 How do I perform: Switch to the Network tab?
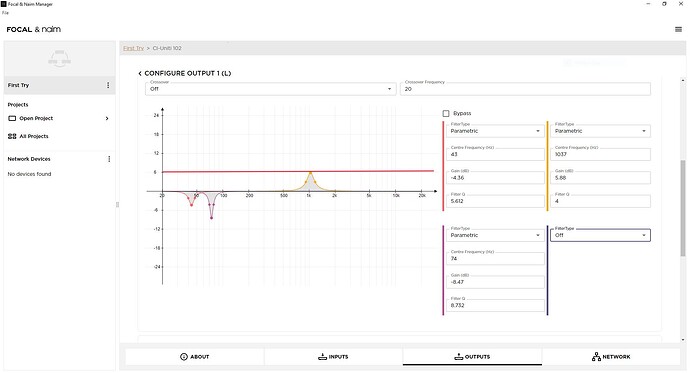(611, 357)
